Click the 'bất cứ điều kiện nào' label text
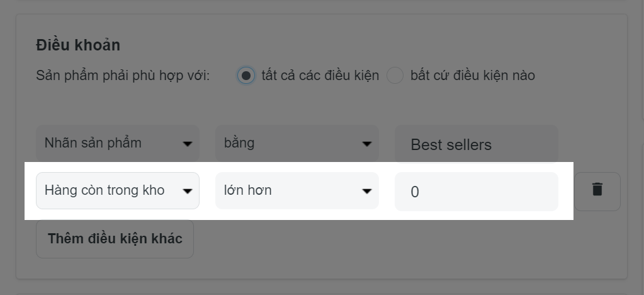Image resolution: width=644 pixels, height=295 pixels. pyautogui.click(x=472, y=76)
